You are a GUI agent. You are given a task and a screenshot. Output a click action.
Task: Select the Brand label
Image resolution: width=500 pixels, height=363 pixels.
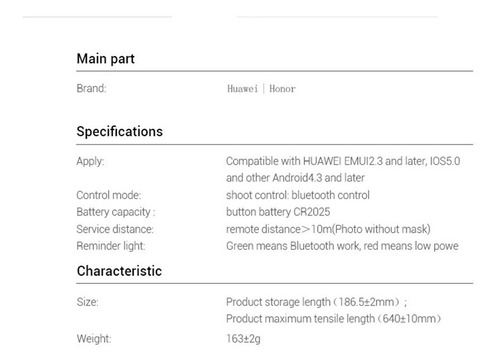pos(91,88)
